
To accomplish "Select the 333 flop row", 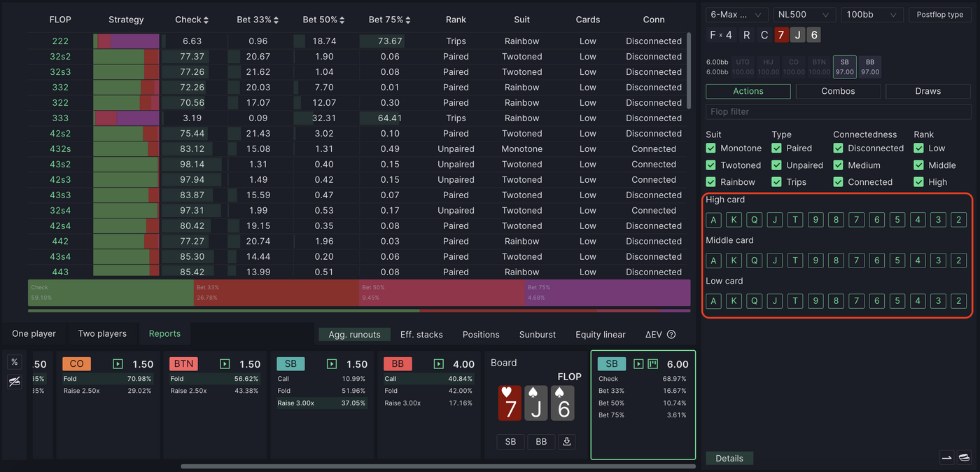I will point(357,118).
